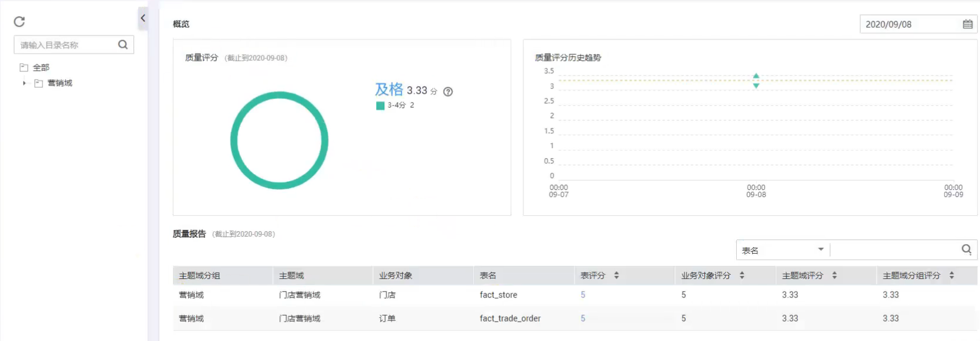980x341 pixels.
Task: Open the calendar date picker icon
Action: click(x=968, y=24)
